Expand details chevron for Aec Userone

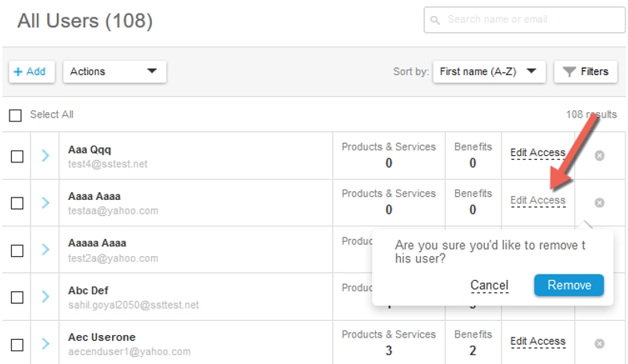[46, 343]
